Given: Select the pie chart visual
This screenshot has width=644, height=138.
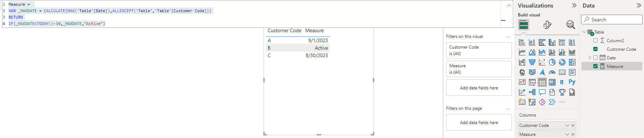Looking at the screenshot, I should (x=552, y=62).
